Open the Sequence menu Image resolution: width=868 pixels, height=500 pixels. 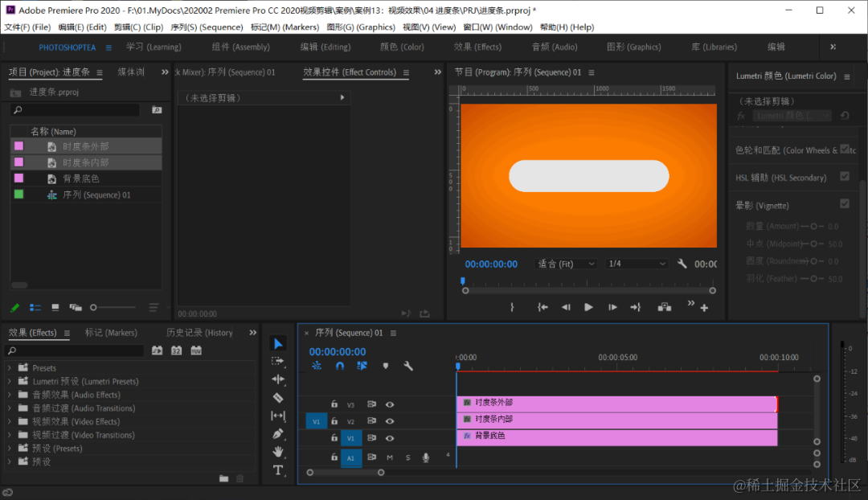coord(207,27)
